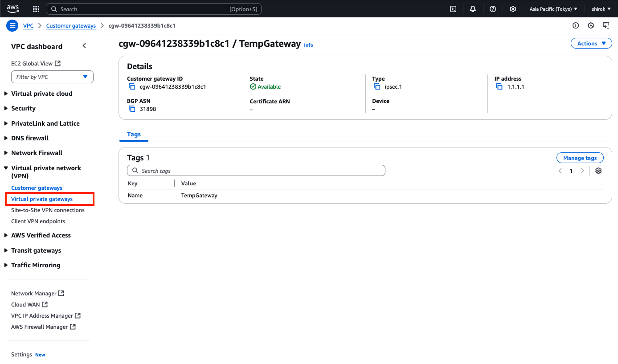Open the Actions dropdown
Screen dimensions: 618x364
click(591, 43)
